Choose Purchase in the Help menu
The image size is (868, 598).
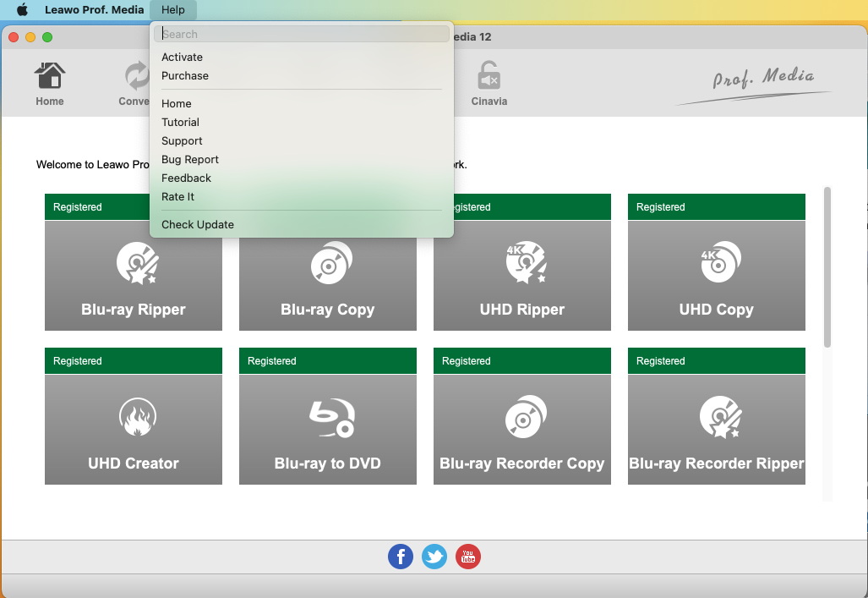(x=185, y=76)
